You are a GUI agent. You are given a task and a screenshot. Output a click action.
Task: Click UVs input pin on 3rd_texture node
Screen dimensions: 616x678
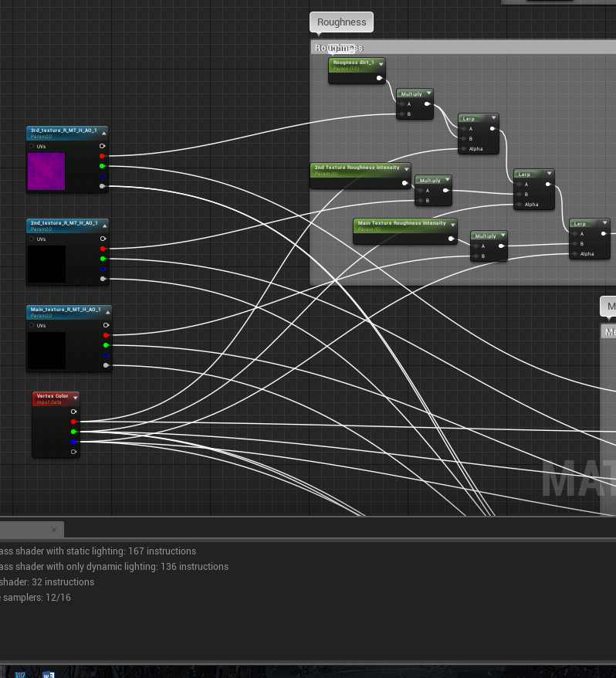pyautogui.click(x=32, y=146)
